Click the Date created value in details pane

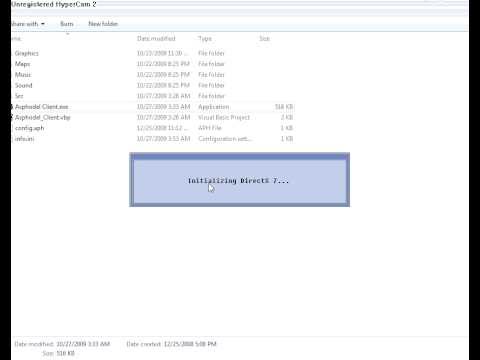(x=190, y=344)
